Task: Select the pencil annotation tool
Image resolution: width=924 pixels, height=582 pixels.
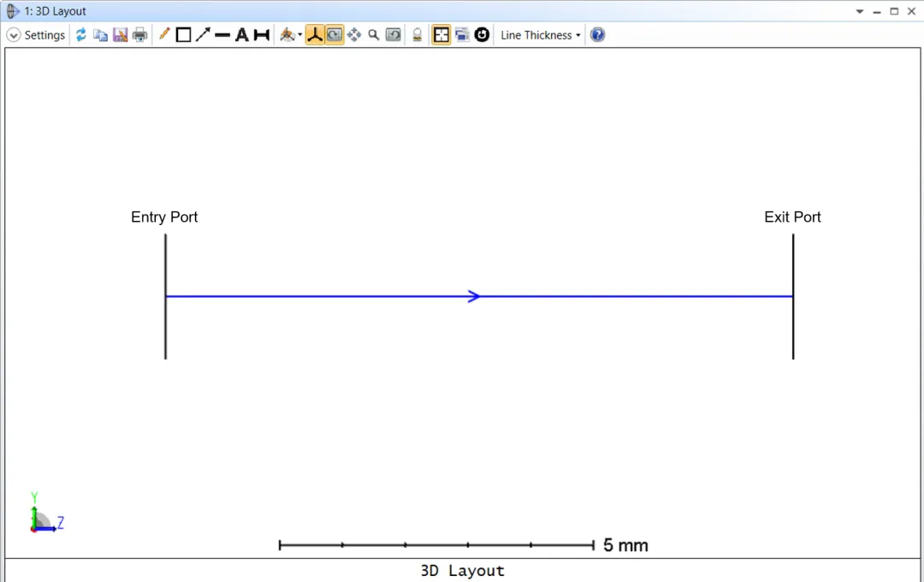Action: (x=164, y=35)
